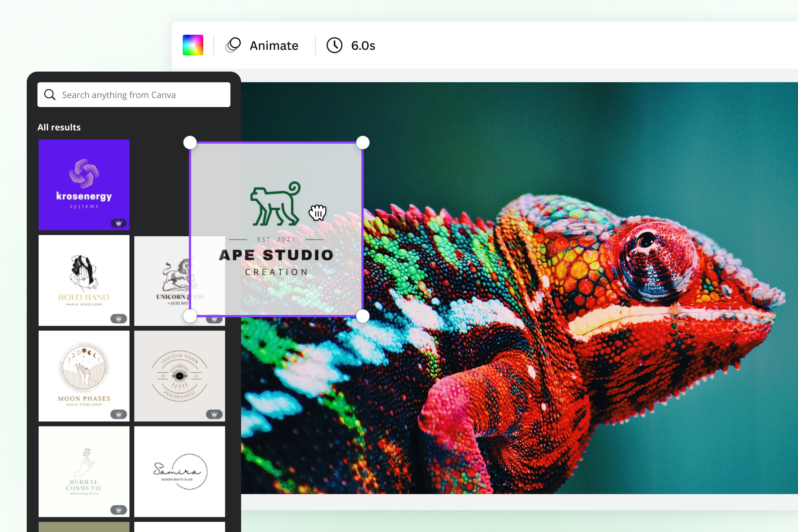
Task: Open the color picker swatch
Action: (193, 45)
